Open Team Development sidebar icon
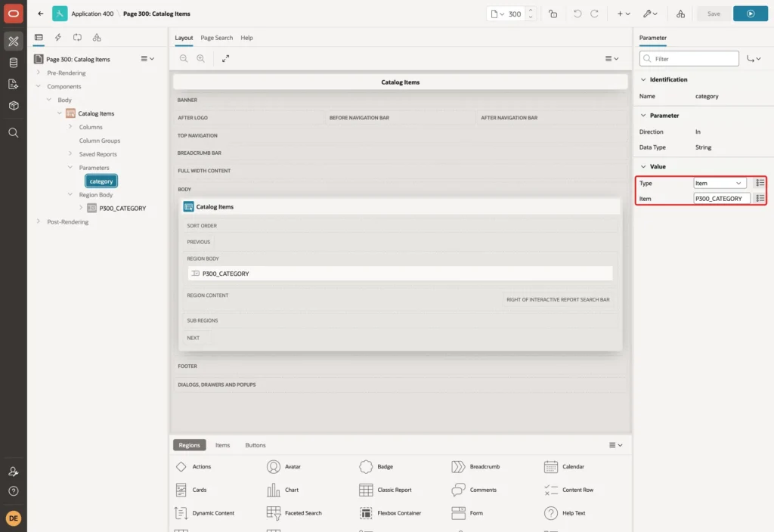 (x=14, y=85)
